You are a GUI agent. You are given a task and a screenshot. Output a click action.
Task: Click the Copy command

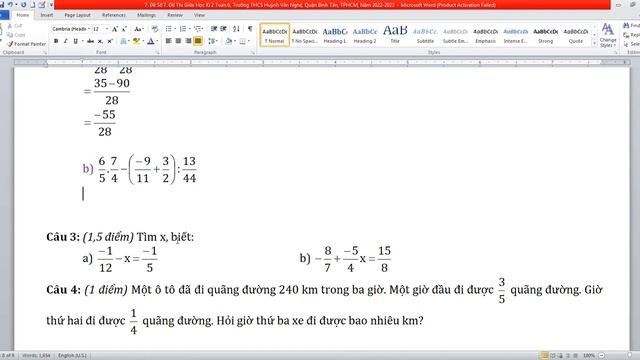[16, 35]
